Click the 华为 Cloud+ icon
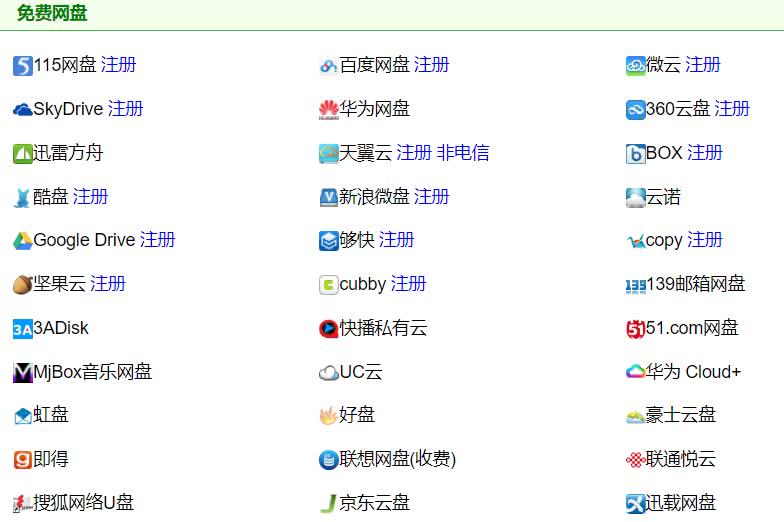This screenshot has width=784, height=522. (x=636, y=372)
